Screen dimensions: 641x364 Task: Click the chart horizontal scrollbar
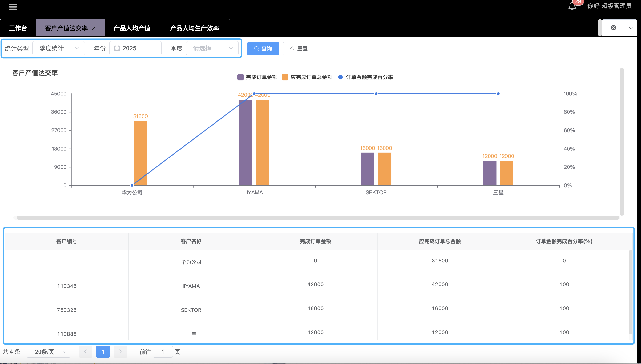[x=318, y=217]
